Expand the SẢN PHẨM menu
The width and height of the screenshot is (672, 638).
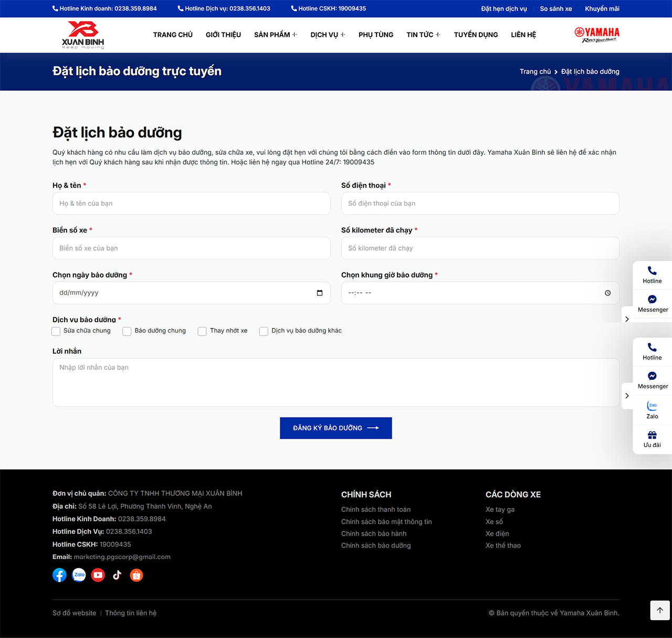point(275,35)
